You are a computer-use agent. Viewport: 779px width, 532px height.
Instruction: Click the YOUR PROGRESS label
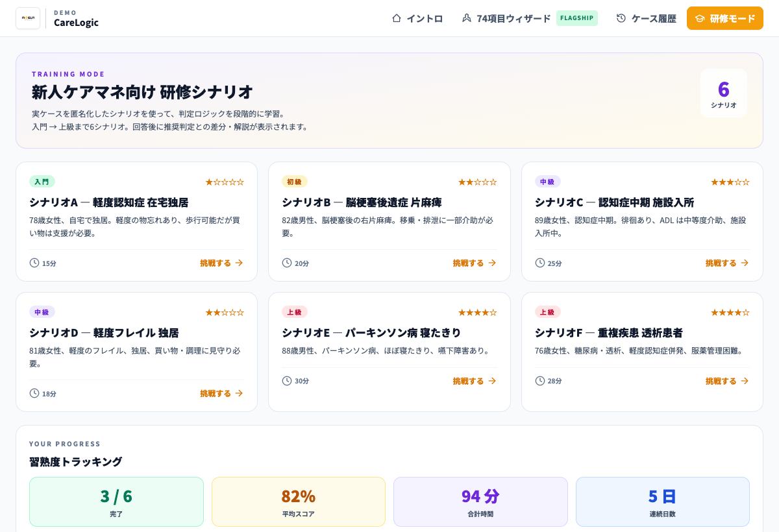pos(65,444)
